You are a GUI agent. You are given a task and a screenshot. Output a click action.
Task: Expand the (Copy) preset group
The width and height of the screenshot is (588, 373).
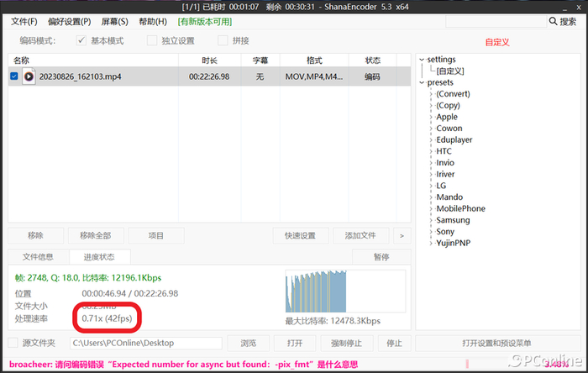click(x=431, y=106)
